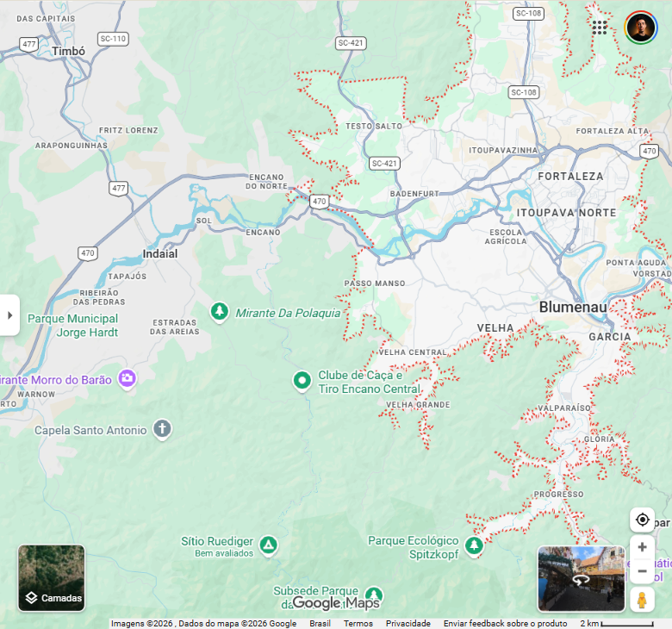Image resolution: width=672 pixels, height=629 pixels.
Task: Open the Google apps grid menu
Action: pos(600,27)
